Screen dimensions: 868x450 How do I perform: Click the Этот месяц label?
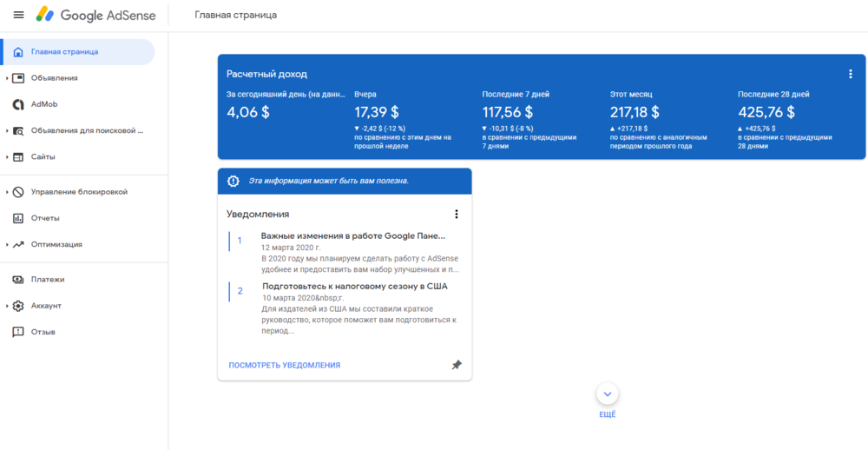pos(631,95)
